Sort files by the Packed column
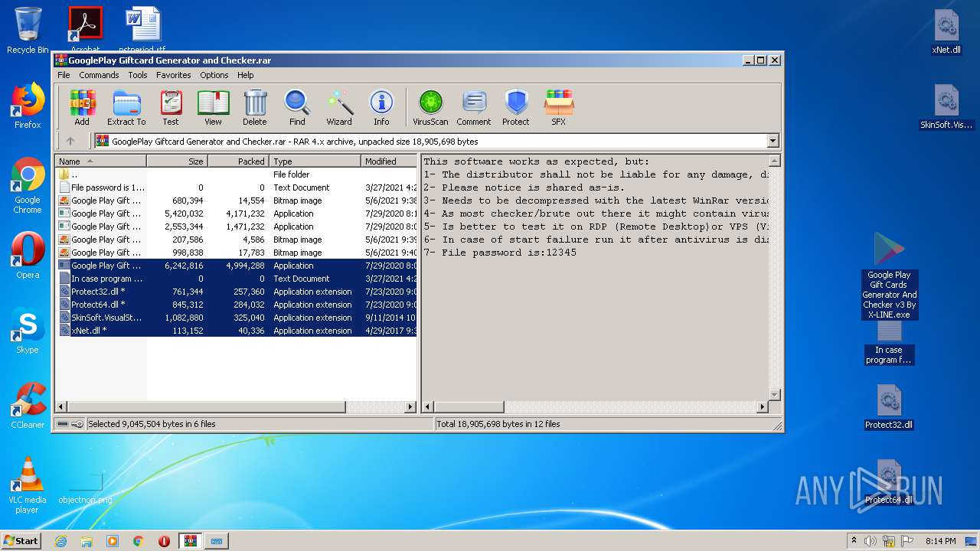The width and height of the screenshot is (980, 551). pyautogui.click(x=238, y=161)
